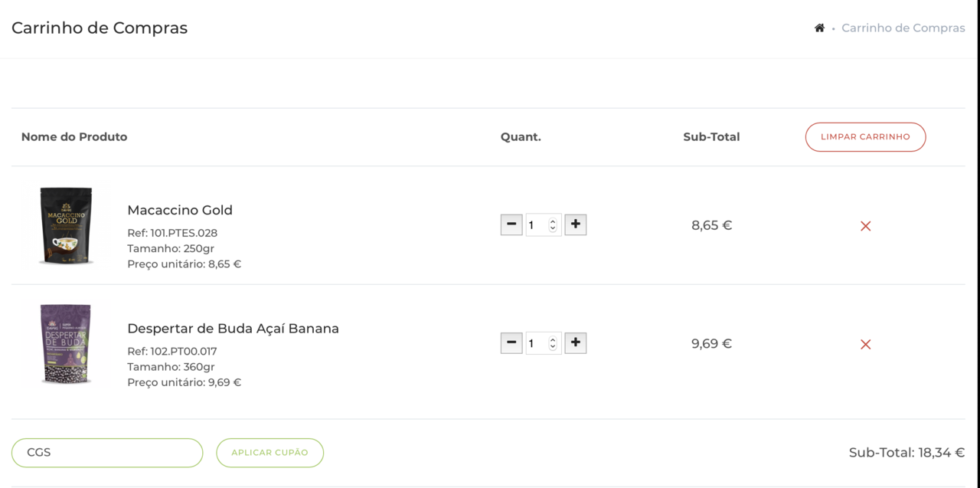This screenshot has width=980, height=488.
Task: Click the home icon in breadcrumb
Action: point(819,28)
